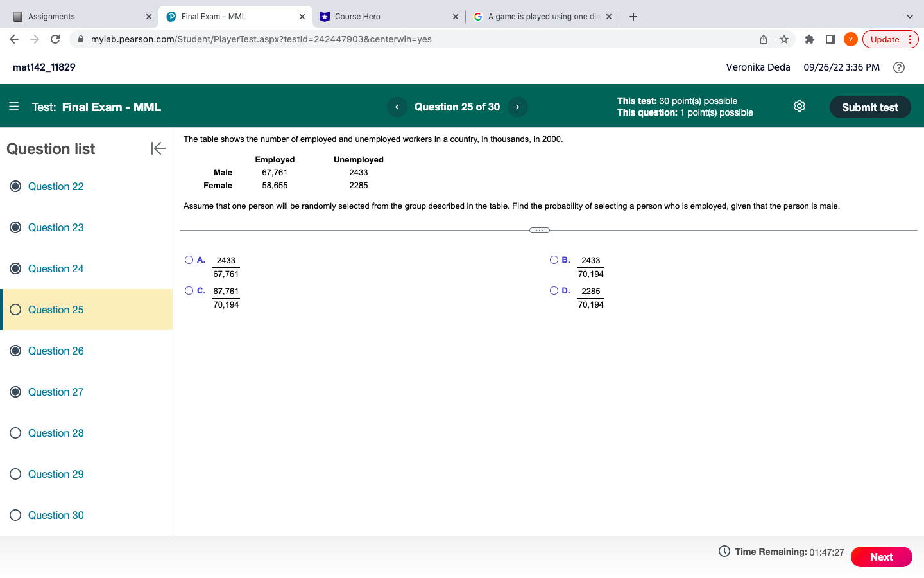
Task: Click 'Question 25 of 30' header text
Action: coord(457,107)
